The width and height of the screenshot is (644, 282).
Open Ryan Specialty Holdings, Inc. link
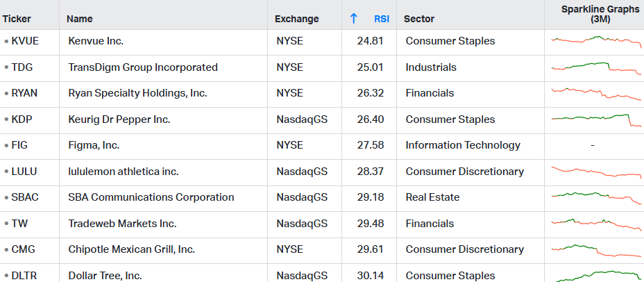pyautogui.click(x=137, y=93)
